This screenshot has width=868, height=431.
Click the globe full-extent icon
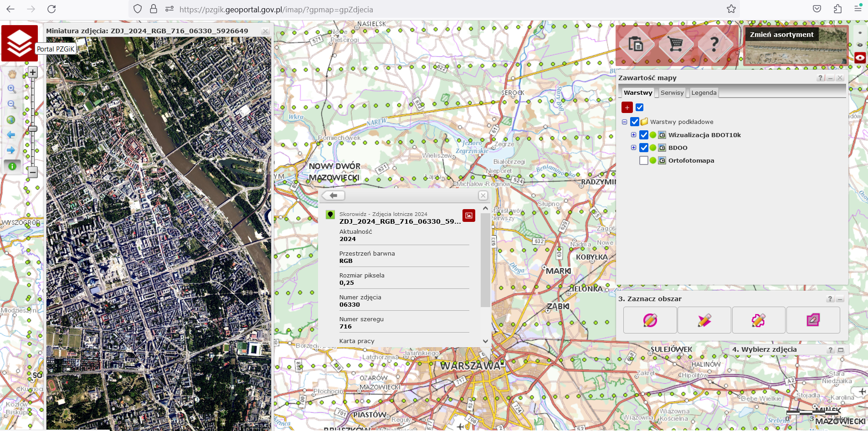(x=11, y=120)
